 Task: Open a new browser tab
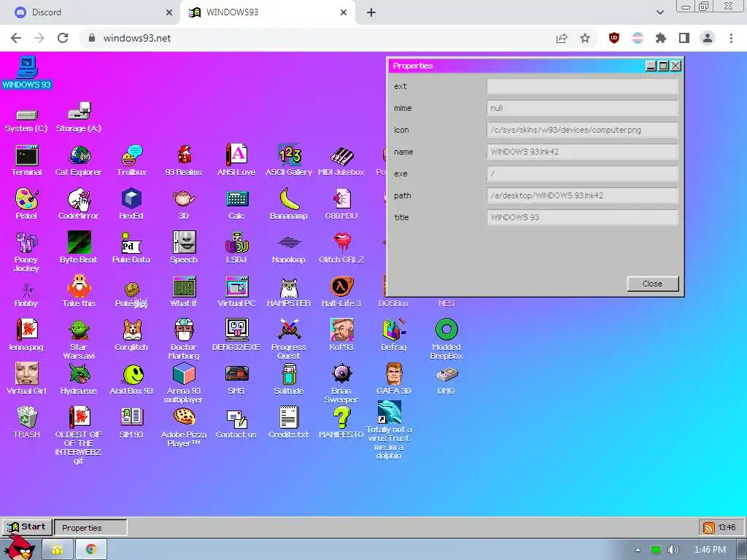(371, 13)
